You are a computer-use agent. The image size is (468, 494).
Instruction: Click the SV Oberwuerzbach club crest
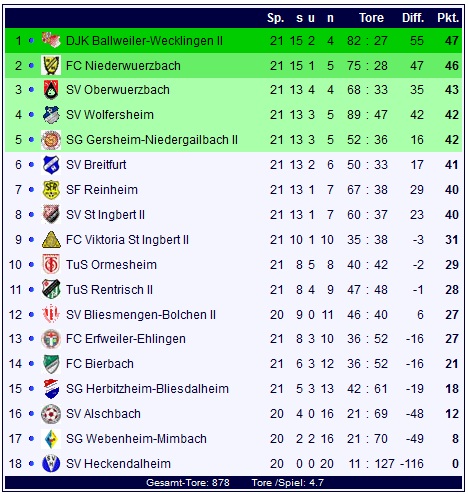pyautogui.click(x=51, y=90)
